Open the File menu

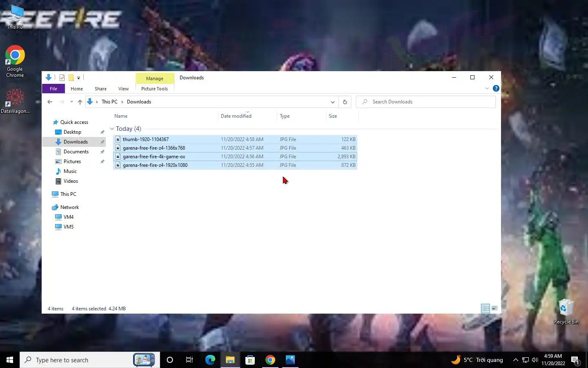[53, 89]
